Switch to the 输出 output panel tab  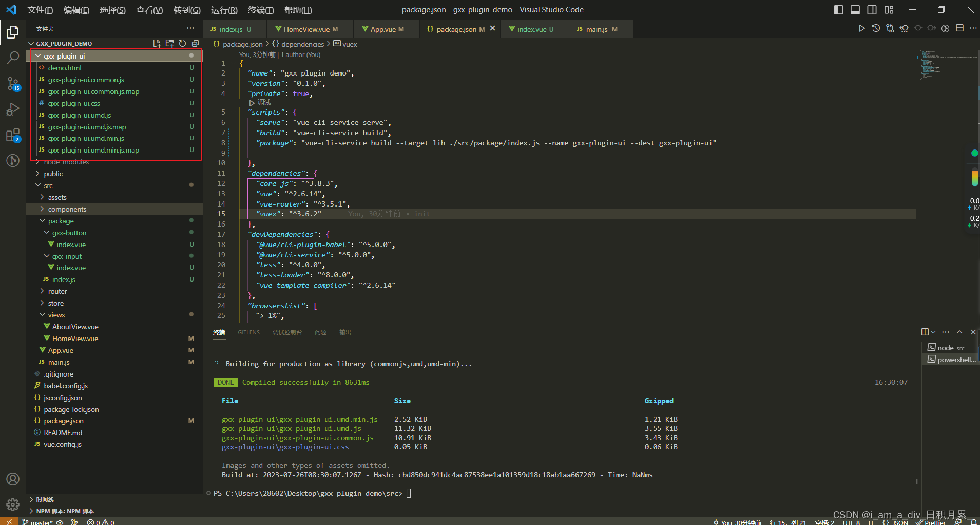(345, 332)
